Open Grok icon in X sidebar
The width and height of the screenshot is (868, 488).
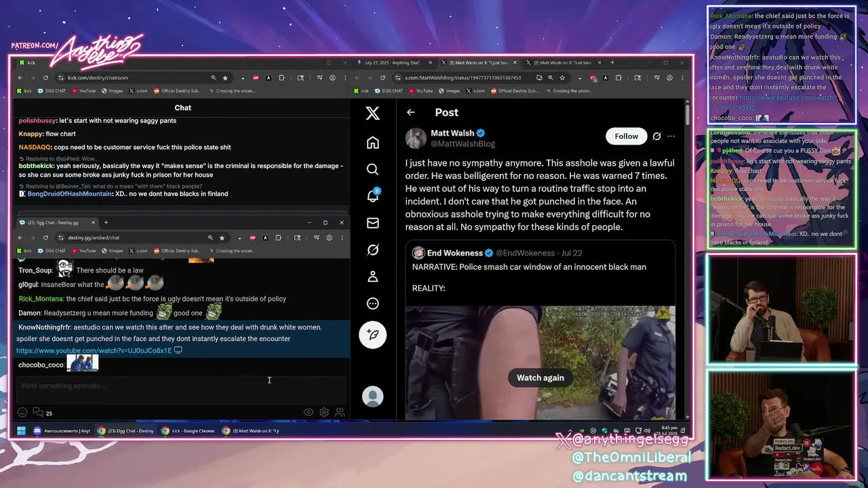372,250
